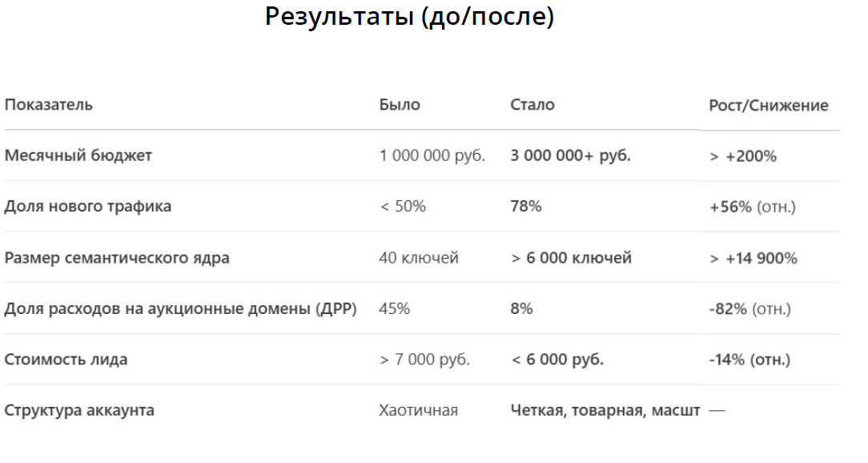Click the "3 000 000+ руб." value
Screen dimensions: 868x463
tap(570, 155)
